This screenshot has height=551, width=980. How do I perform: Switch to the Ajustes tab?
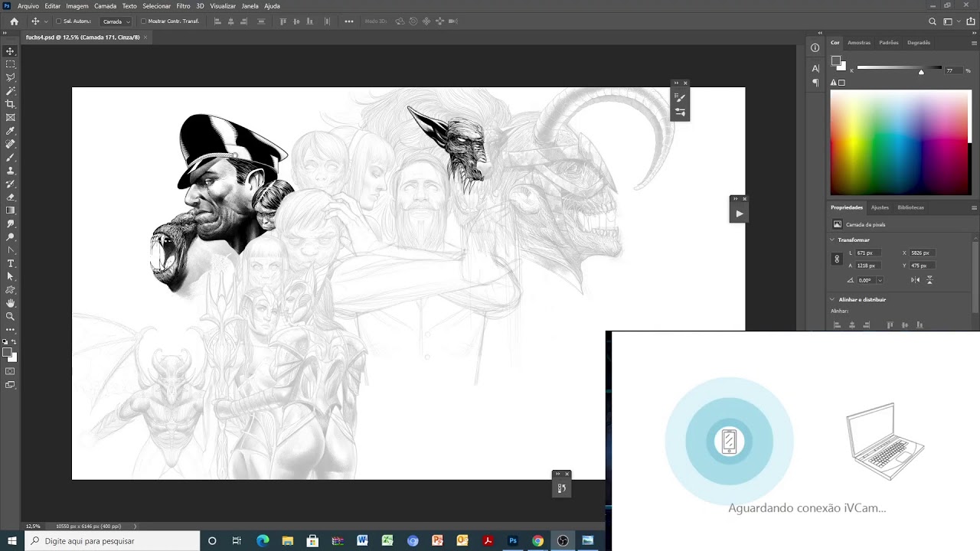point(880,207)
